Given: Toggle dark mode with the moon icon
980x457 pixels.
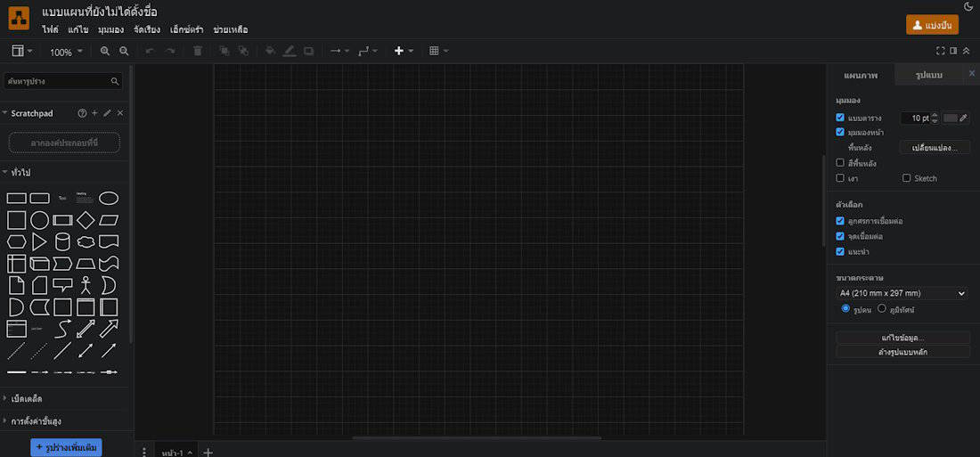Looking at the screenshot, I should pos(968,7).
